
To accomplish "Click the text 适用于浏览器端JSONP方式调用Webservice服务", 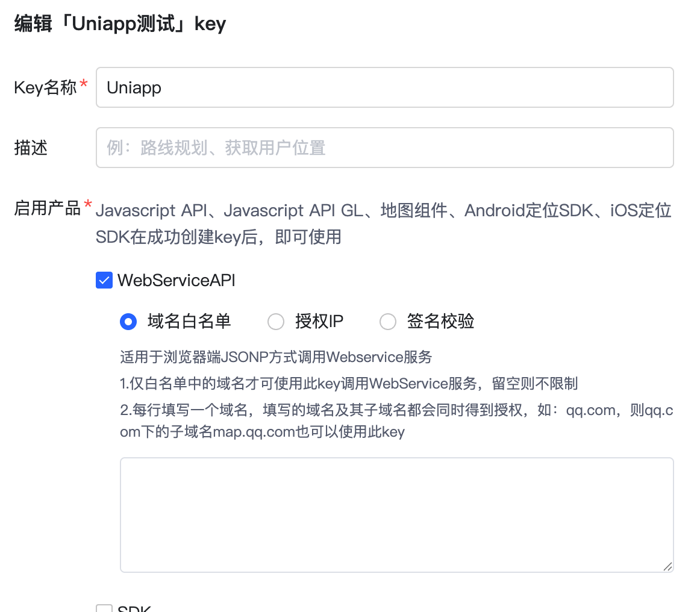I will [x=276, y=357].
